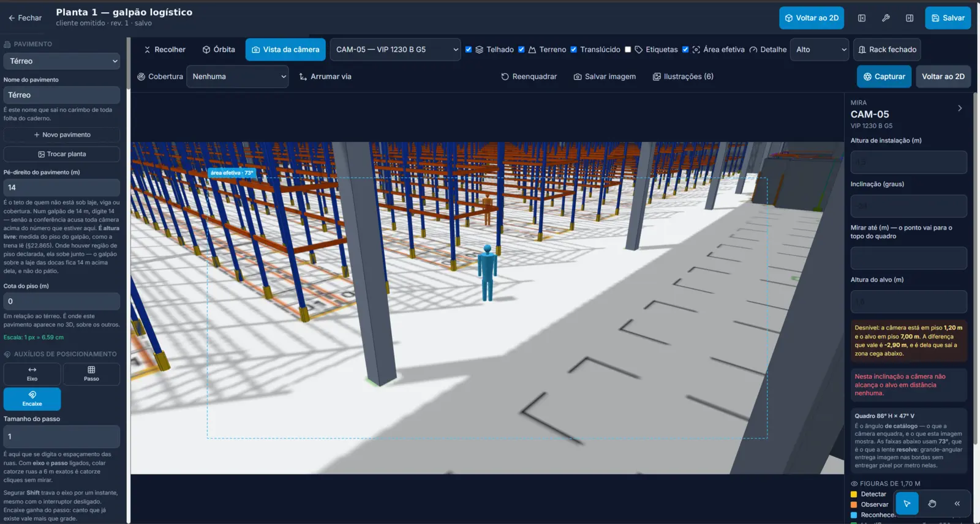Uncheck the Translúcido checkbox

tap(573, 50)
